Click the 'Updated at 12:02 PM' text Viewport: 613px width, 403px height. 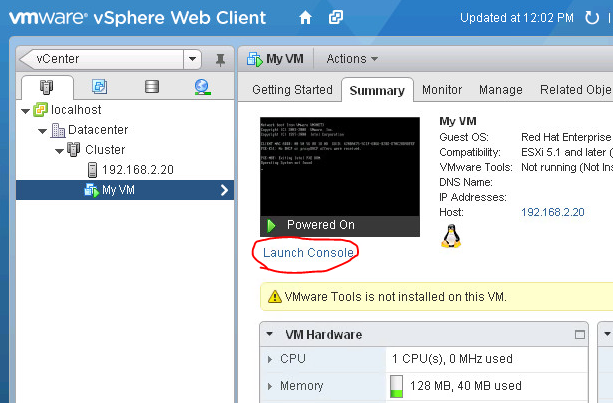tap(517, 18)
